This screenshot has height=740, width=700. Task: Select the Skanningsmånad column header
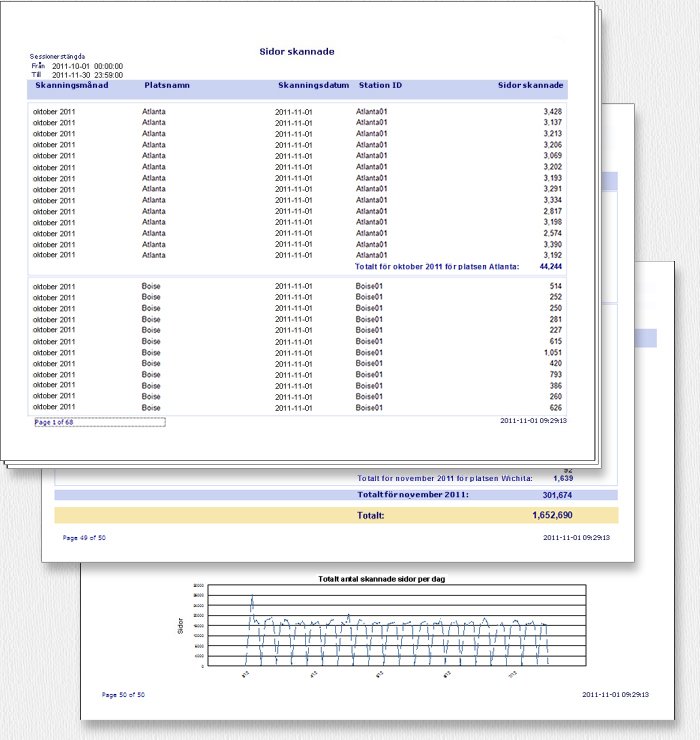tap(72, 86)
